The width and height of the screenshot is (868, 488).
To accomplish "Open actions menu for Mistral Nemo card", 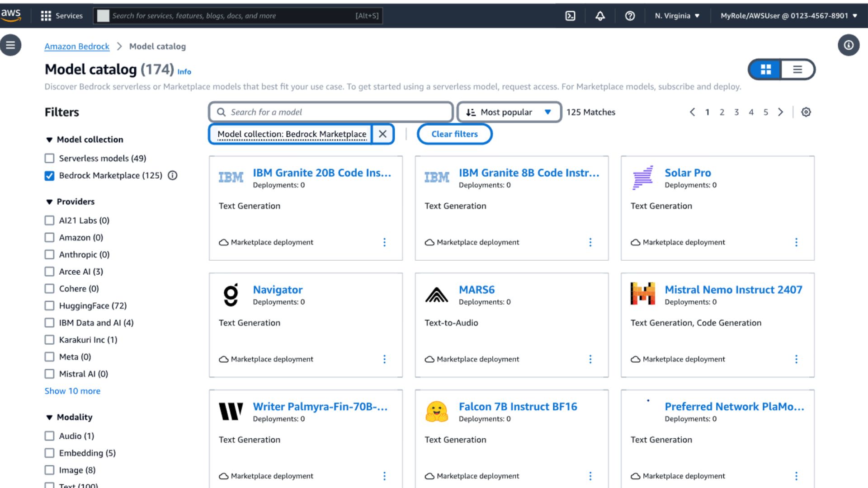I will (797, 359).
